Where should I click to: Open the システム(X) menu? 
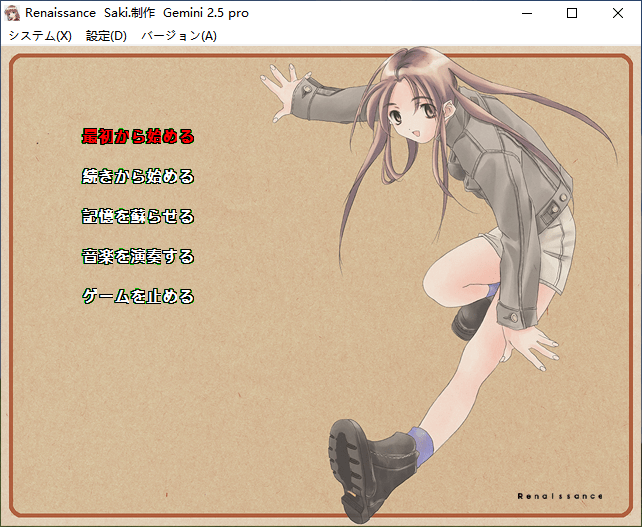coord(41,36)
